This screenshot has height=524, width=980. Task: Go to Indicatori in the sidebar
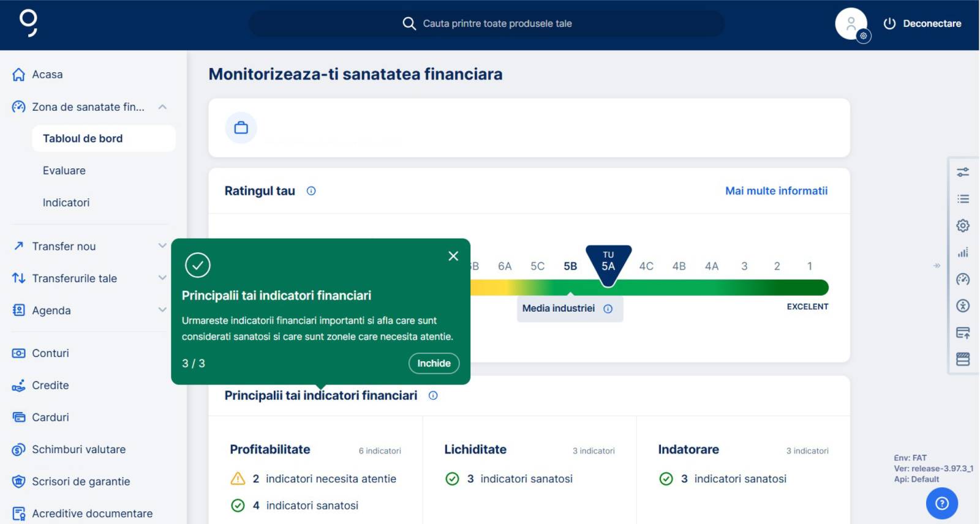66,203
